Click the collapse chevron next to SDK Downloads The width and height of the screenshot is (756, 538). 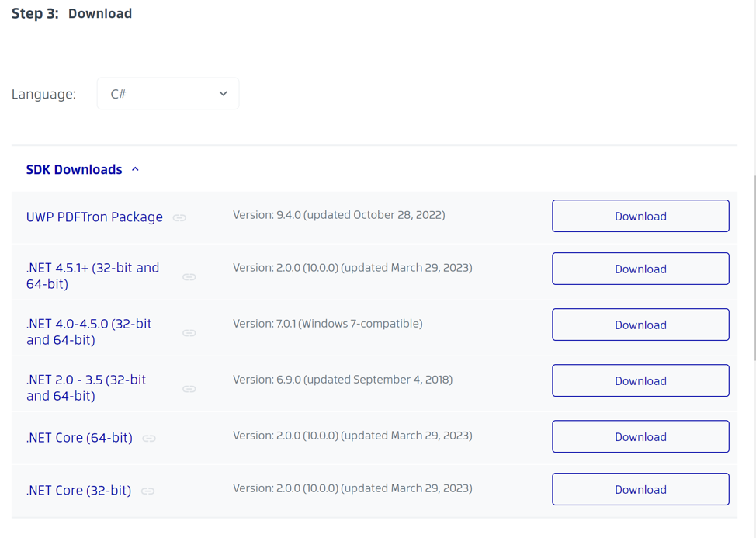(135, 168)
